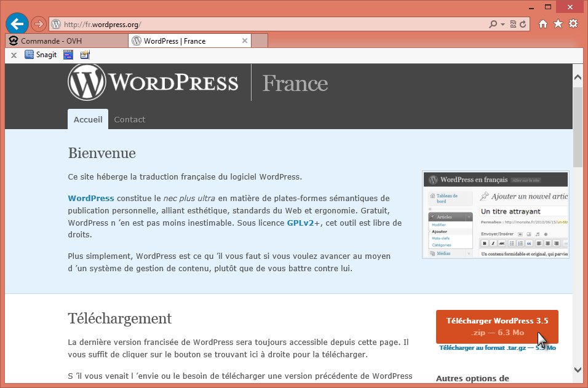Screen dimensions: 588x388
Task: Click the WordPress site icon in address bar
Action: (x=56, y=25)
